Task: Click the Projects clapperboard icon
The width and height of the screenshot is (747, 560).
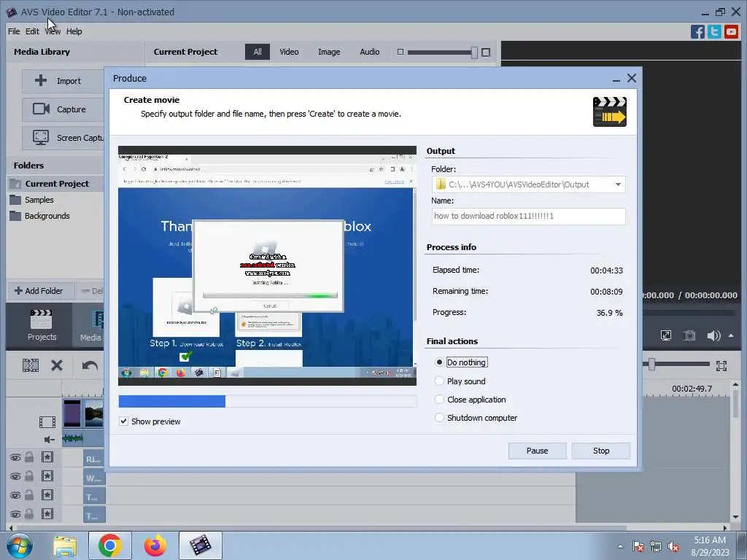Action: point(41,319)
